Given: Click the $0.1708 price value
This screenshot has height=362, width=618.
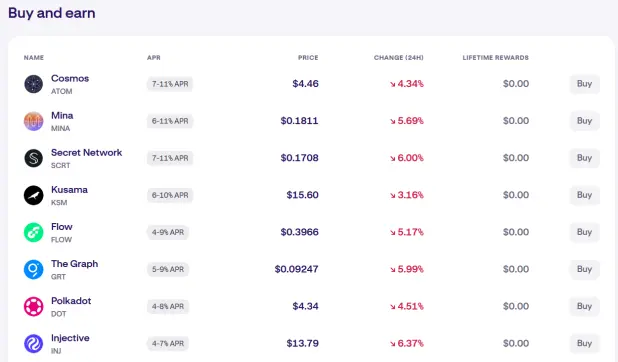Looking at the screenshot, I should point(299,158).
